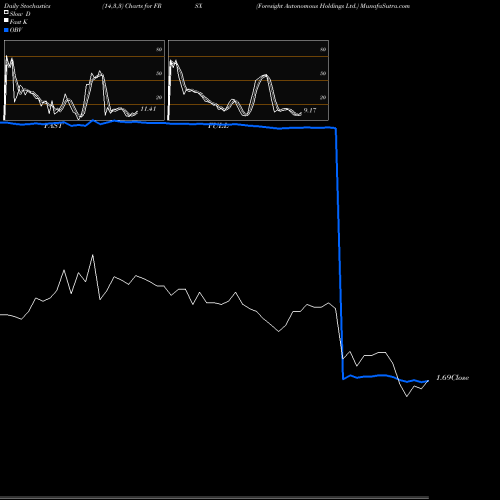Click the 'FAST' caption under the left panel

click(x=53, y=126)
